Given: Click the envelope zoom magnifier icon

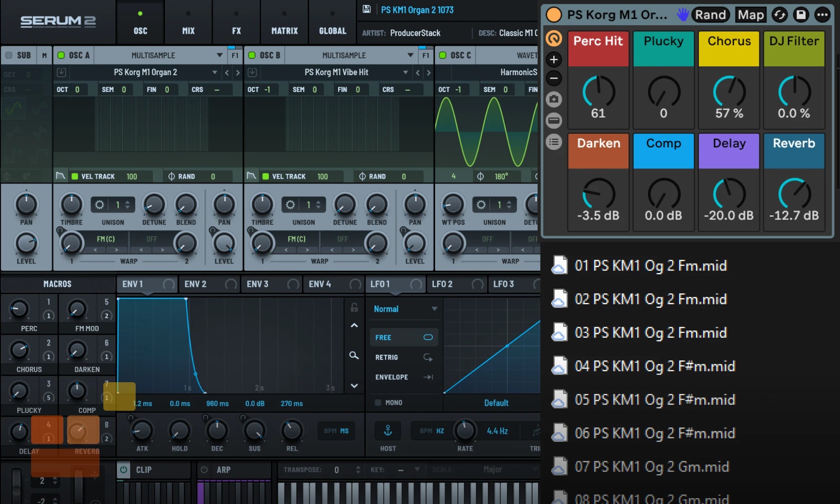Looking at the screenshot, I should point(354,356).
